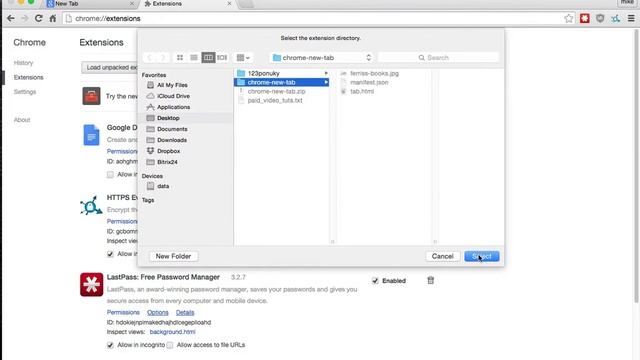This screenshot has height=360, width=640.
Task: Click the page vertical scrollbar
Action: pyautogui.click(x=637, y=165)
